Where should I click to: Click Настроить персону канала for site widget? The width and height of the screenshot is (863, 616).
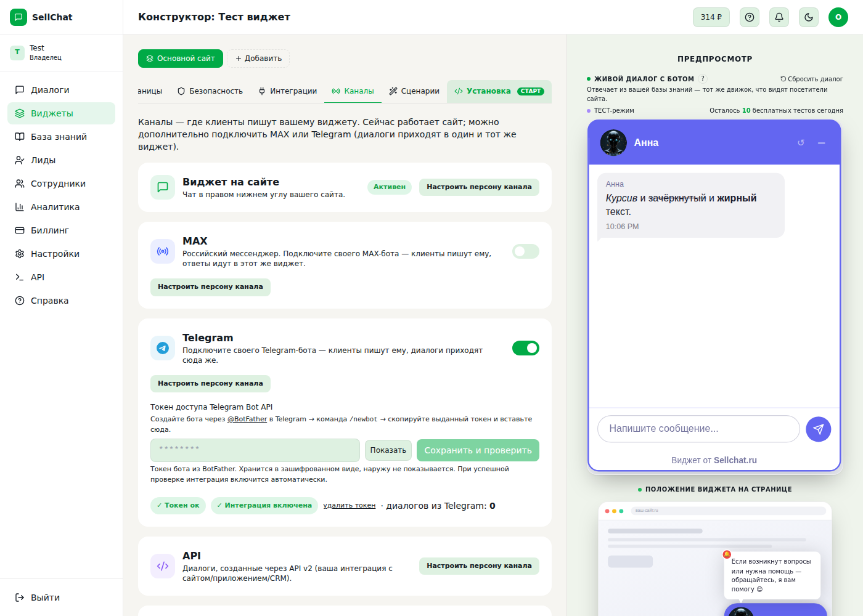click(x=479, y=187)
